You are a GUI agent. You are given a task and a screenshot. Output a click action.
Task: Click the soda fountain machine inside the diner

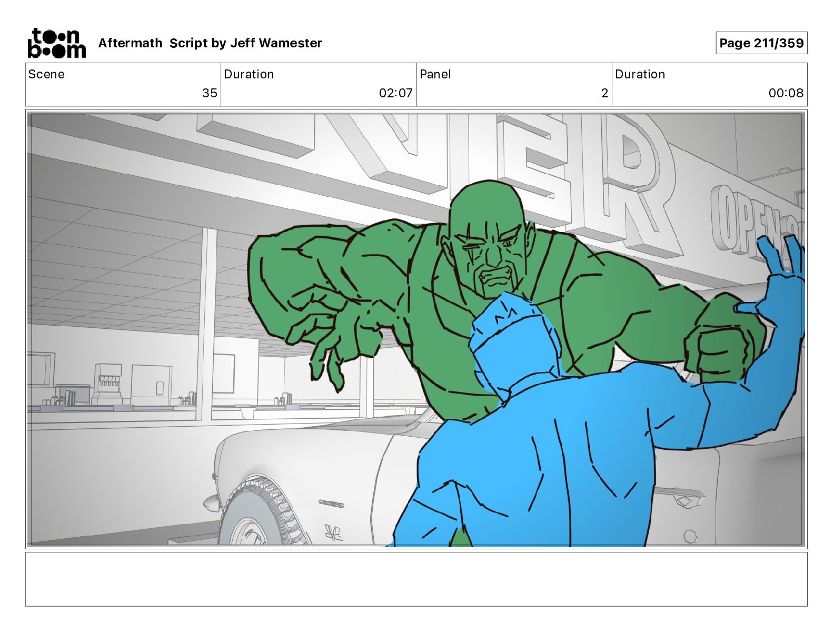[107, 383]
